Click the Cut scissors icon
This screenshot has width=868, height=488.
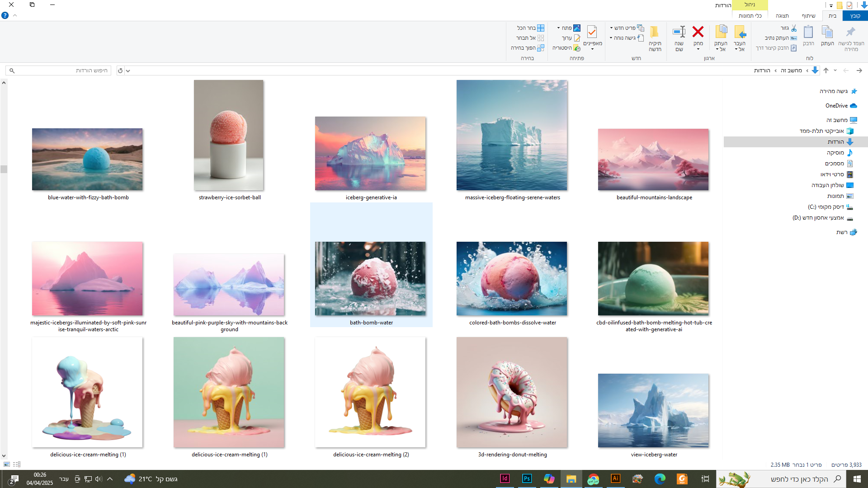click(x=793, y=28)
